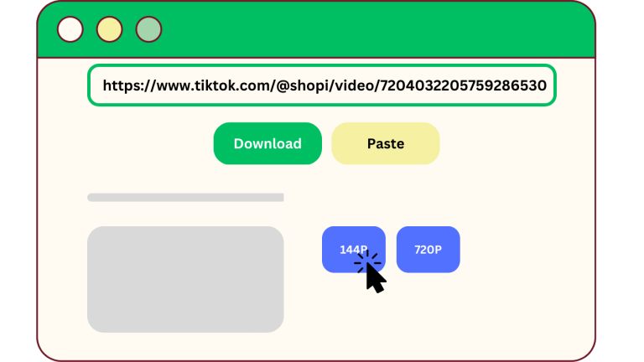The width and height of the screenshot is (644, 362).
Task: Click the https:// prefix of the URL
Action: (x=129, y=85)
